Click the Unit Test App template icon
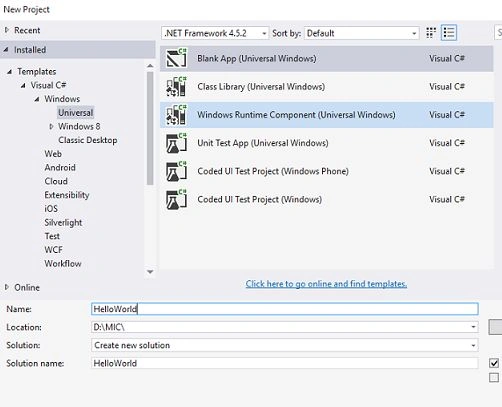The width and height of the screenshot is (502, 407). pyautogui.click(x=176, y=143)
